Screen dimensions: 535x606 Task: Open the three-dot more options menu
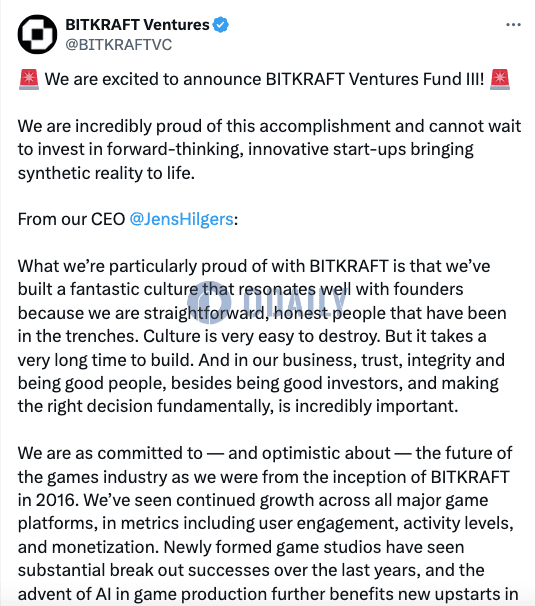click(513, 25)
